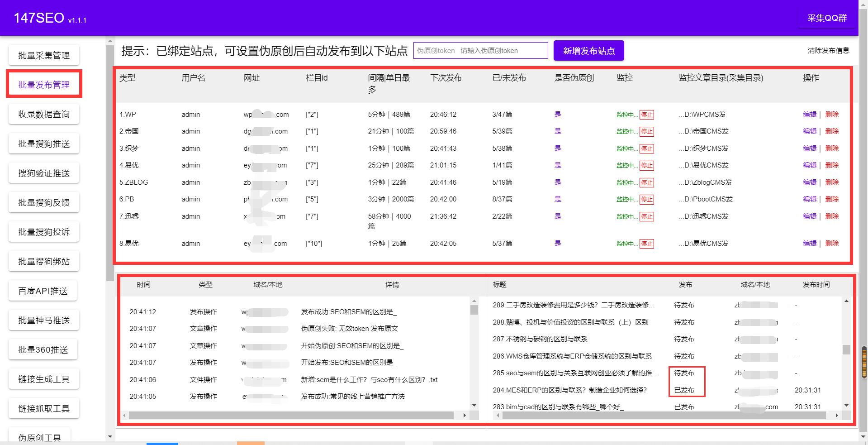Open the 链接生成工具
The width and height of the screenshot is (868, 445).
(43, 378)
